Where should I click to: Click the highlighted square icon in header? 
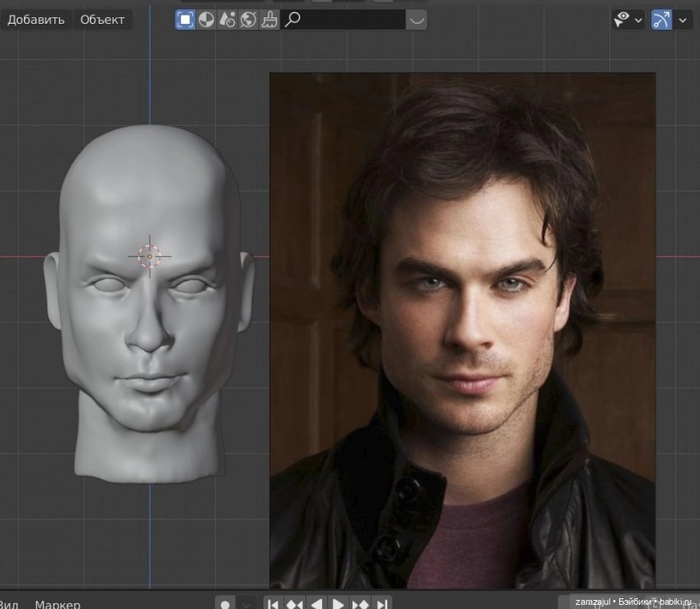pos(185,20)
